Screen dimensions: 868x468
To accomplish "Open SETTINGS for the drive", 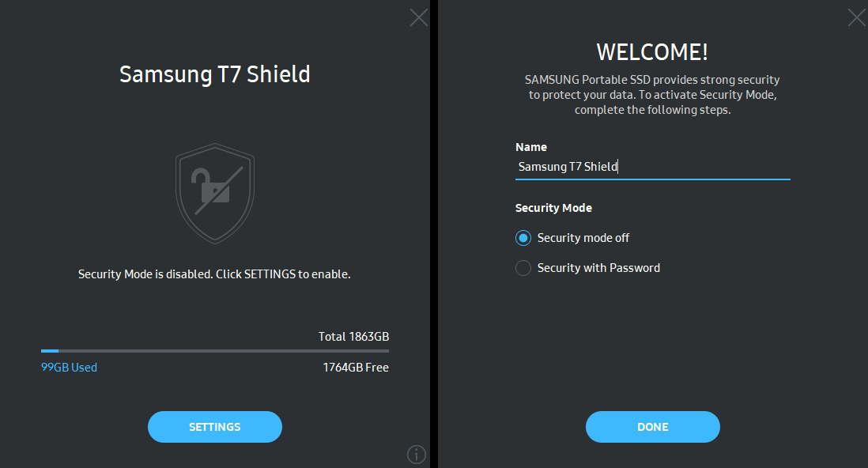I will 214,427.
